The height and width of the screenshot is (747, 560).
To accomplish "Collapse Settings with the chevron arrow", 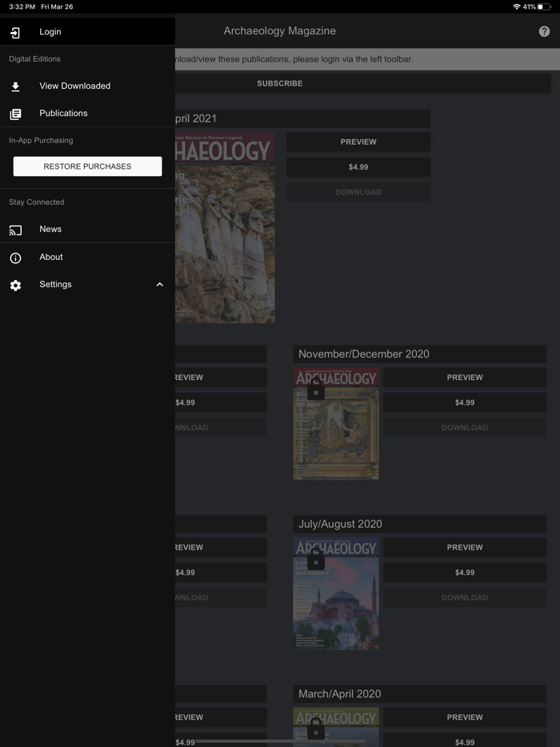I will coord(160,285).
